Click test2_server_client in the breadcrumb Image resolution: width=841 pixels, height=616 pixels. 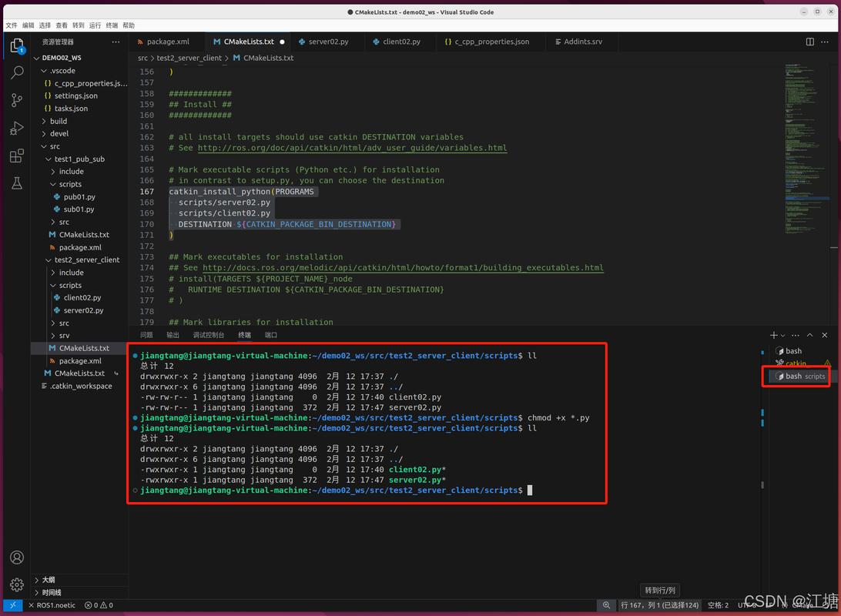pyautogui.click(x=189, y=58)
